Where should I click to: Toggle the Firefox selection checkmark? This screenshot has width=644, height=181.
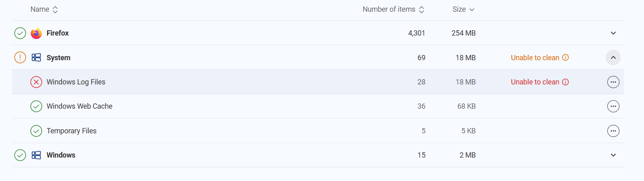click(20, 33)
